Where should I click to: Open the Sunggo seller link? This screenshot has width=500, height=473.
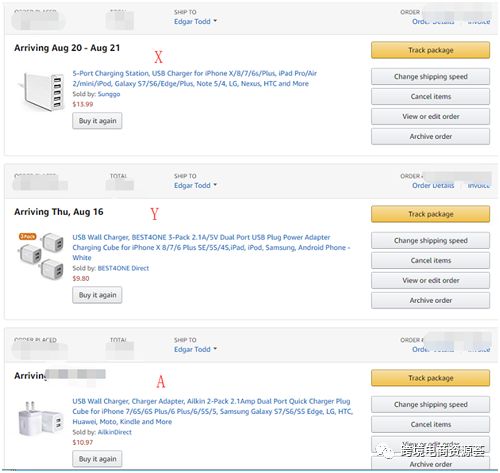pos(109,94)
